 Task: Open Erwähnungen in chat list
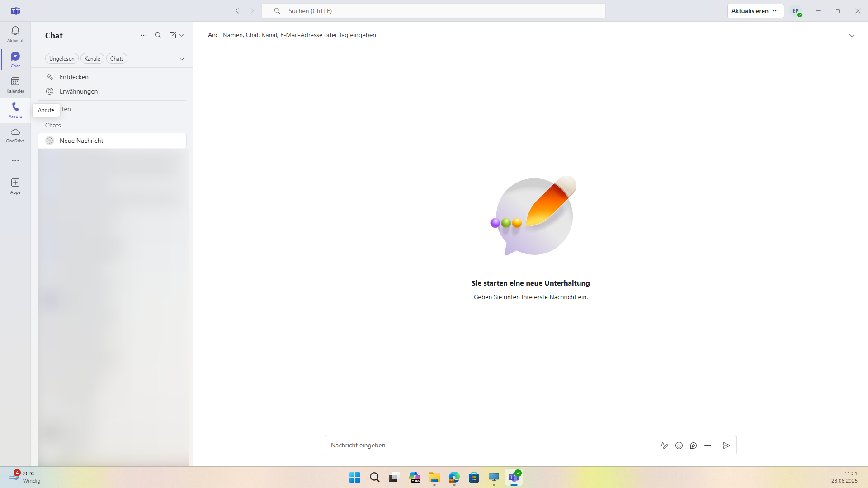[x=79, y=91]
